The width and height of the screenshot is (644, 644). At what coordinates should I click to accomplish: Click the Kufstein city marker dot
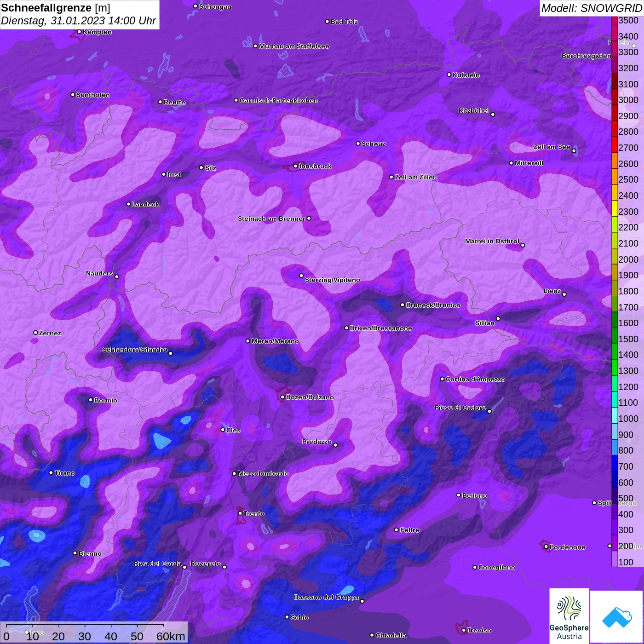click(x=449, y=75)
